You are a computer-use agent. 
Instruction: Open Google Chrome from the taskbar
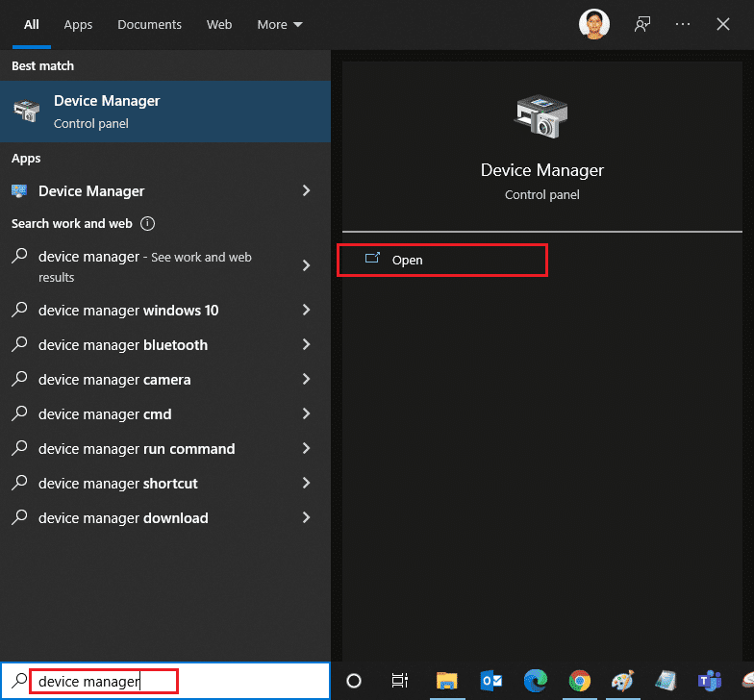click(579, 681)
